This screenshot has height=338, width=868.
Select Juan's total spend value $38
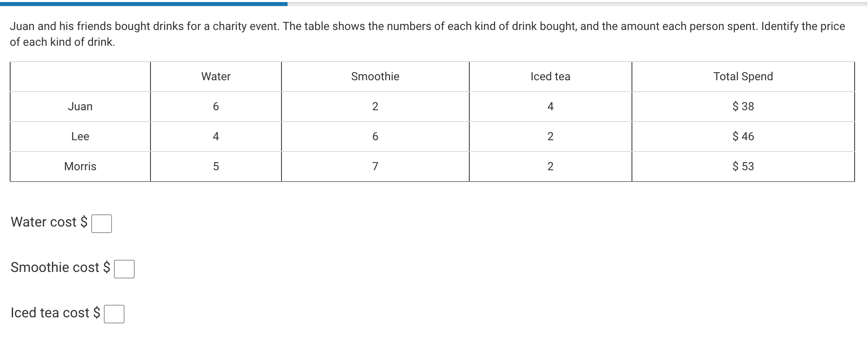pos(743,107)
